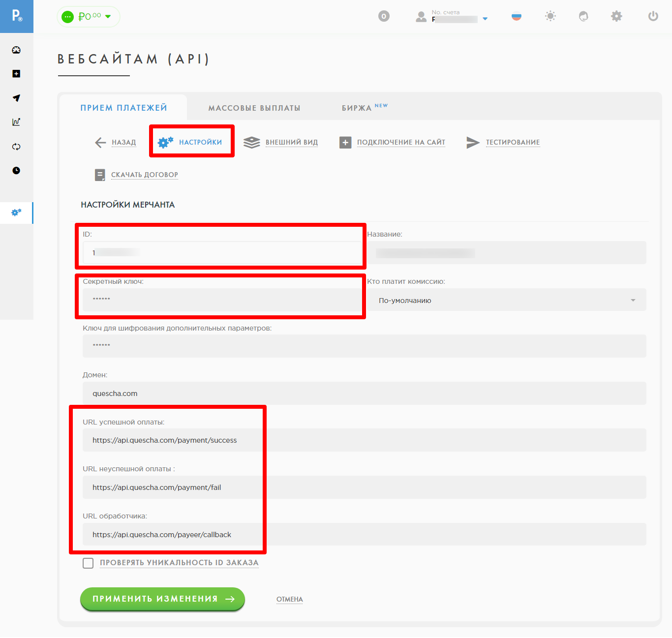672x638 pixels.
Task: Open the dashboard gauge icon in sidebar
Action: 16,50
